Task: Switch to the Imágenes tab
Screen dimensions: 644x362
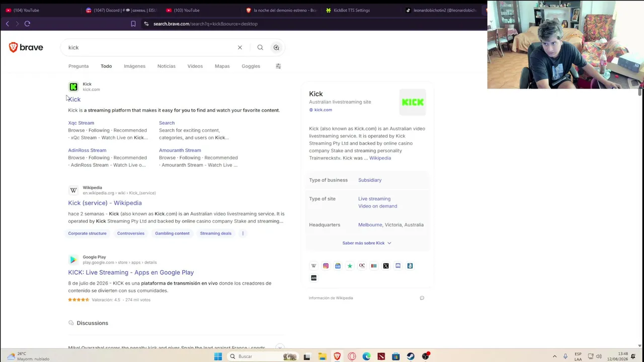Action: [x=134, y=66]
